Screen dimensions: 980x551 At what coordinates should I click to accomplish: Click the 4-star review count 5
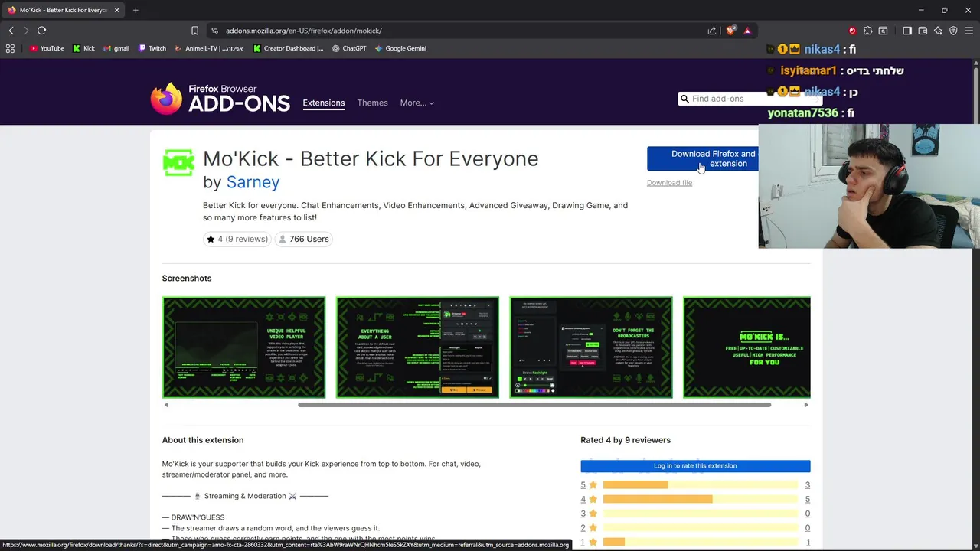[807, 499]
